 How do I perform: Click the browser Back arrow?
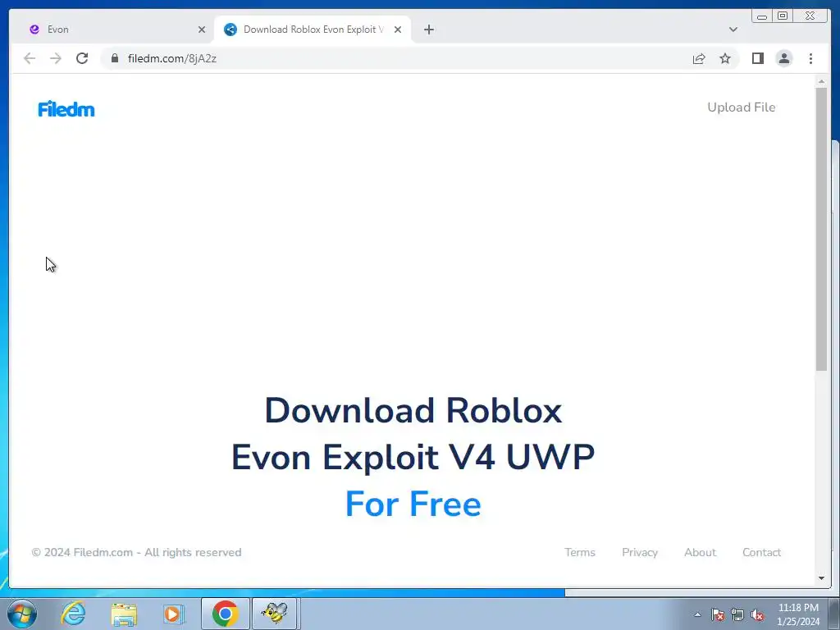[x=30, y=58]
